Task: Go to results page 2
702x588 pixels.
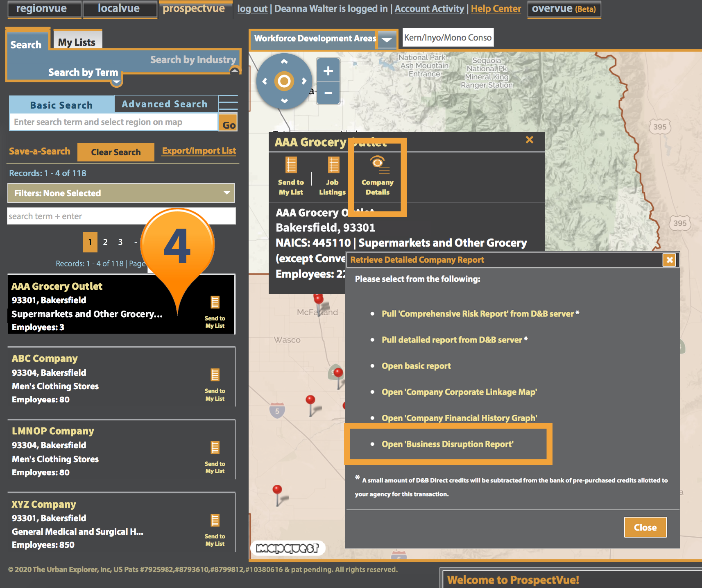Action: point(105,242)
